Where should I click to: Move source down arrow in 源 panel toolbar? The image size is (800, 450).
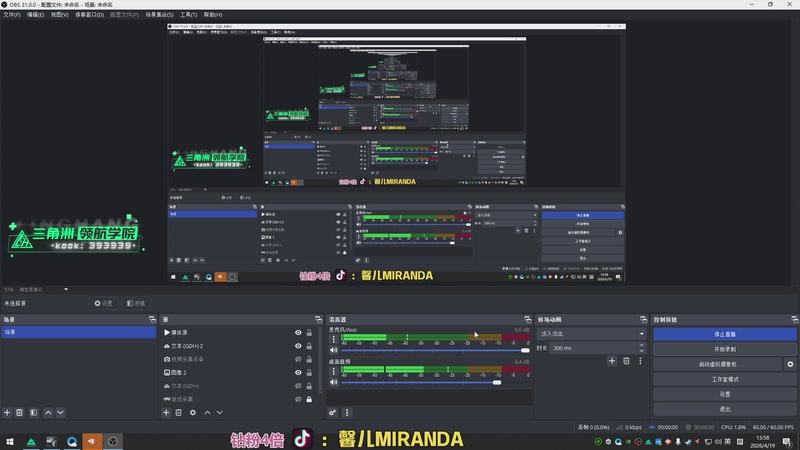[x=219, y=412]
